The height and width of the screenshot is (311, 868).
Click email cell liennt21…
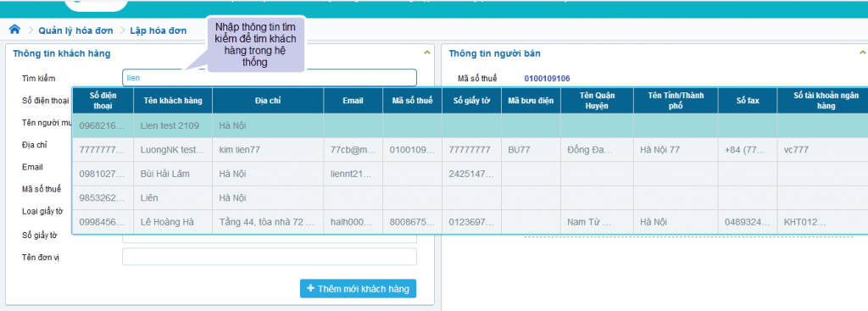(353, 174)
